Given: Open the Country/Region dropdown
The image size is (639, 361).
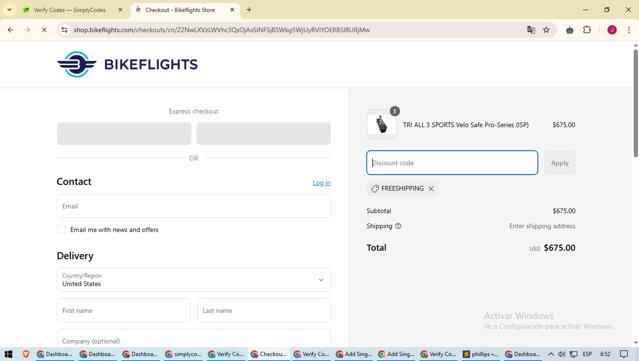Looking at the screenshot, I should 194,280.
